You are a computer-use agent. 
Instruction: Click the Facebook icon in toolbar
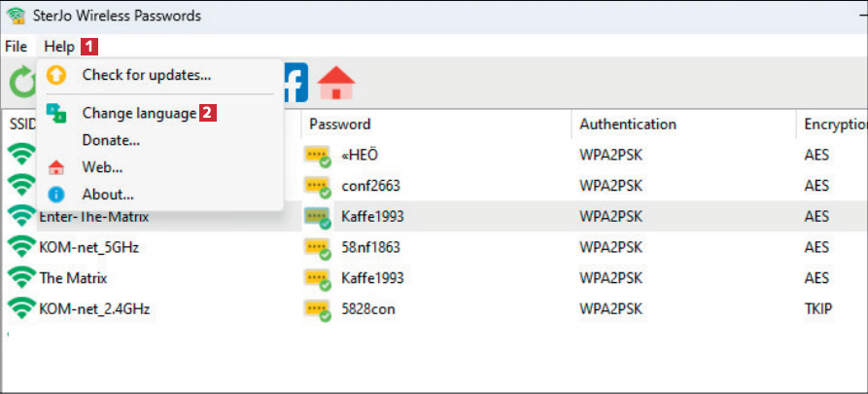295,83
